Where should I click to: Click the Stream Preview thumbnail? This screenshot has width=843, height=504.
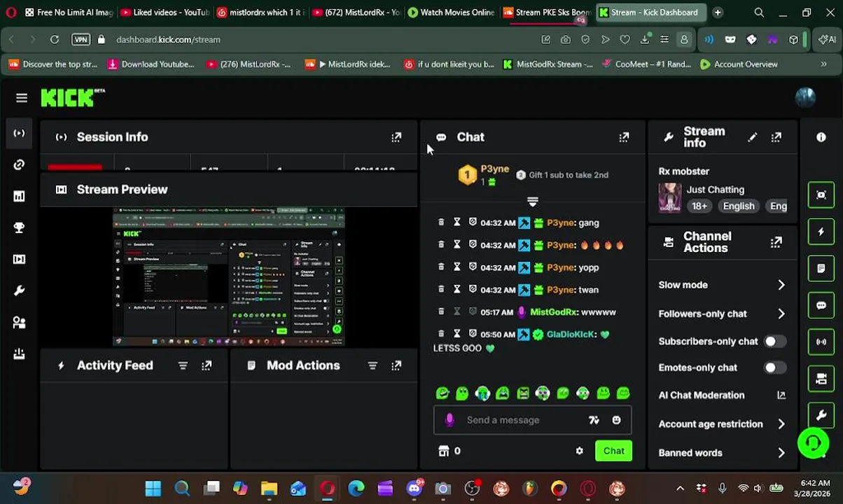coord(229,276)
